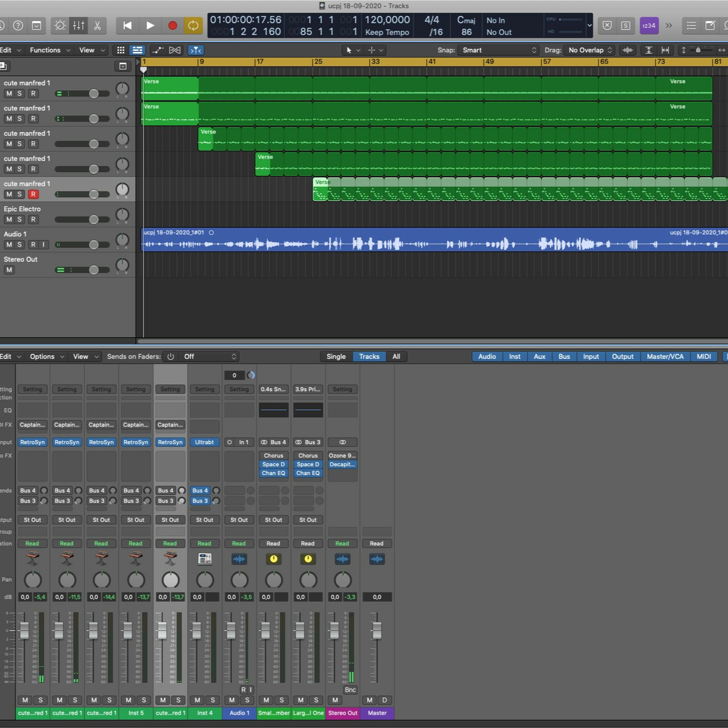Toggle the Cycle loop button
Image resolution: width=728 pixels, height=728 pixels.
pos(193,26)
